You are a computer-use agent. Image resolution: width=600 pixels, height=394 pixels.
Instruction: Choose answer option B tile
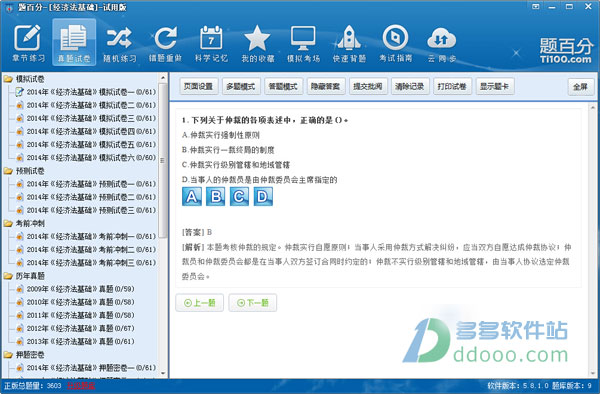click(215, 197)
